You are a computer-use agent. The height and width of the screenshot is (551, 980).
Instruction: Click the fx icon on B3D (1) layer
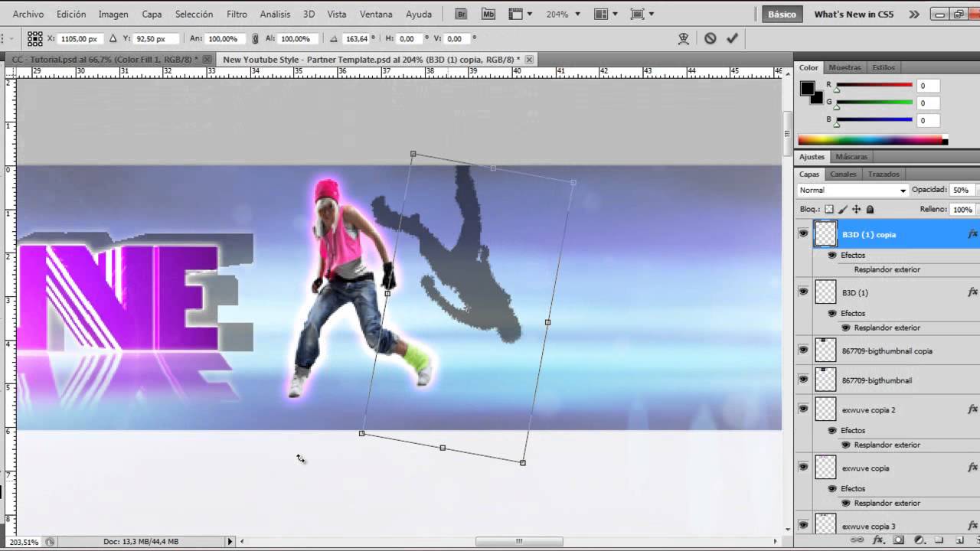pyautogui.click(x=972, y=292)
